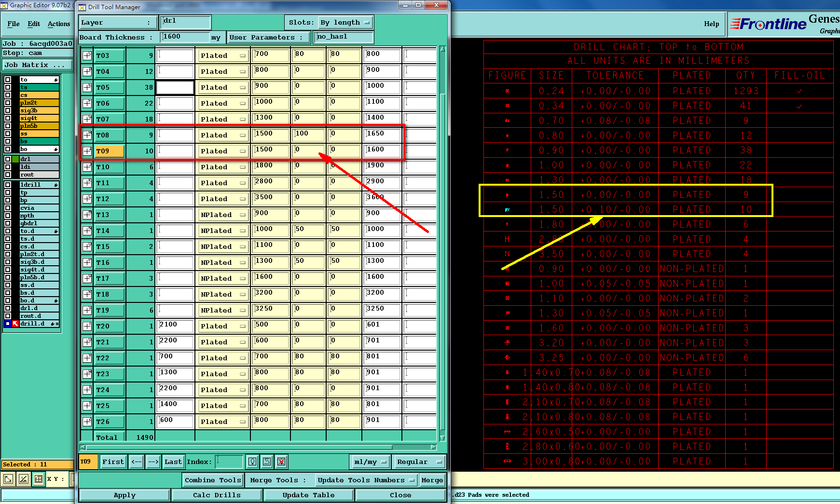Click the T26 row drill symbol icon

tap(87, 422)
